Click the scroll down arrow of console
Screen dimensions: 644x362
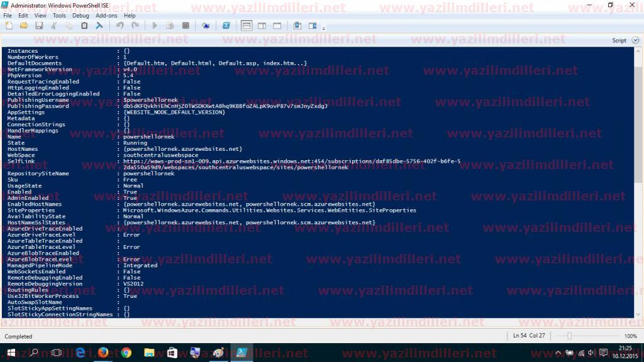coord(638,314)
